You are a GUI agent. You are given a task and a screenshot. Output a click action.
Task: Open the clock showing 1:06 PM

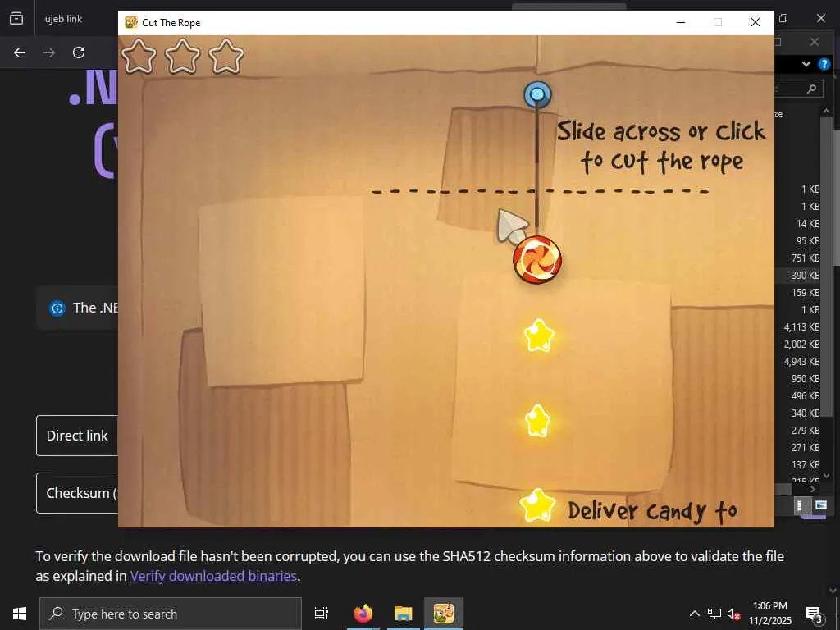(x=769, y=614)
